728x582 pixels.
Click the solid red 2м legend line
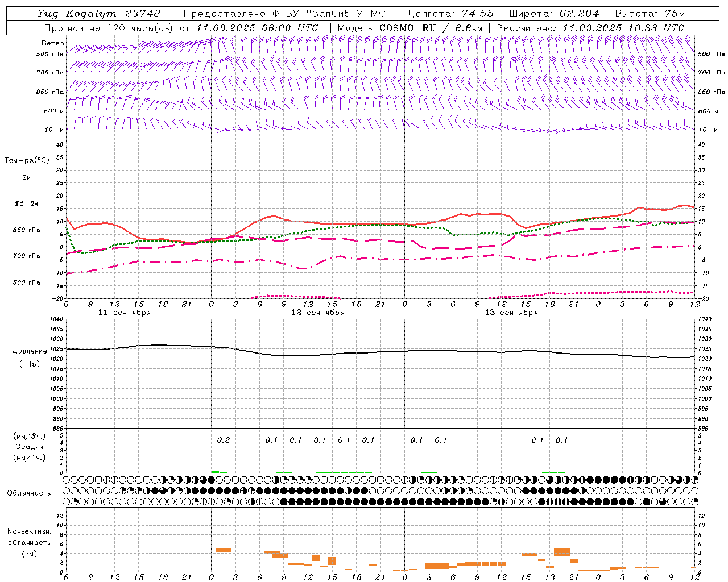coord(26,184)
